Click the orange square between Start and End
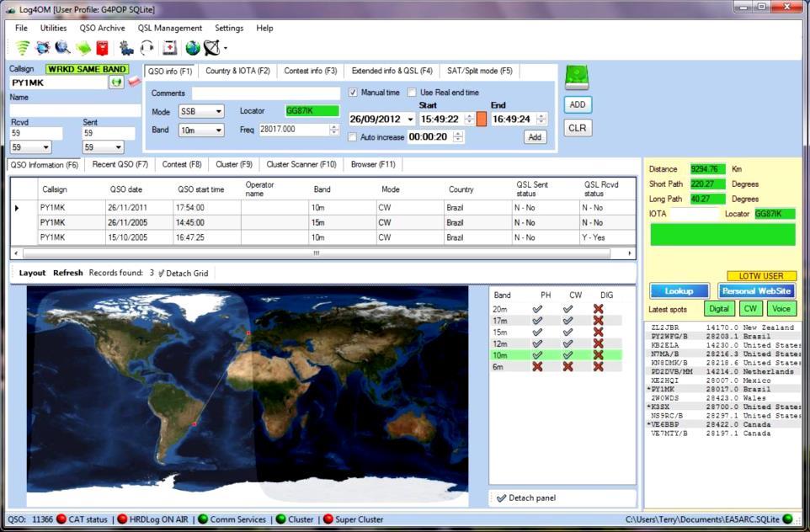Screen dimensions: 810x532 click(x=481, y=119)
